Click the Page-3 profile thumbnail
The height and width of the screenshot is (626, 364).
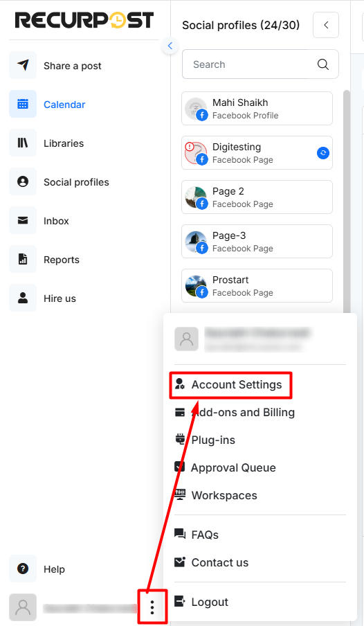coord(196,242)
